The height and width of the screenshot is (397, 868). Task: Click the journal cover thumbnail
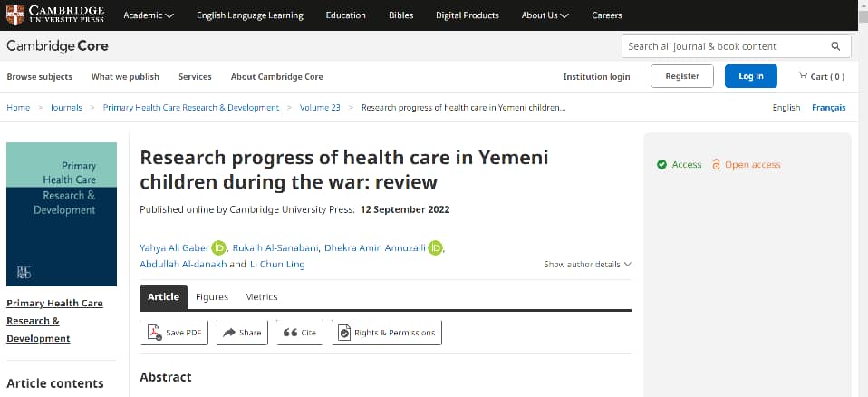click(x=62, y=214)
